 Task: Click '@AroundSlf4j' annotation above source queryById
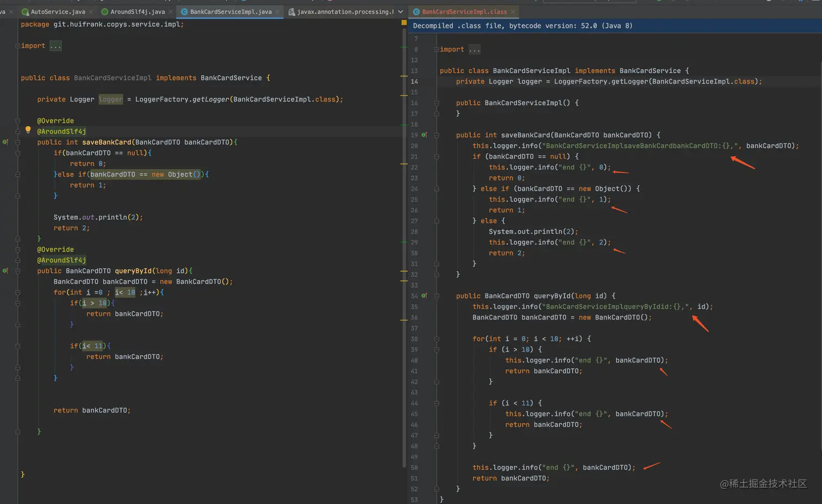point(61,260)
